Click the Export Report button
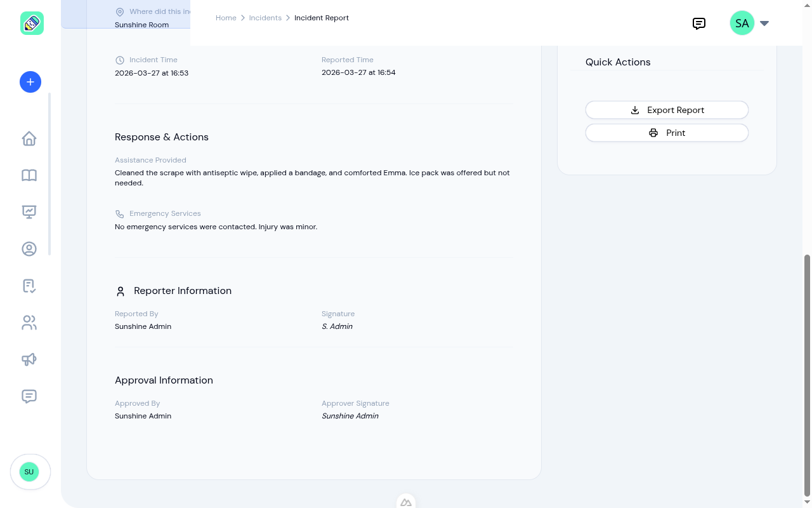 pyautogui.click(x=667, y=110)
